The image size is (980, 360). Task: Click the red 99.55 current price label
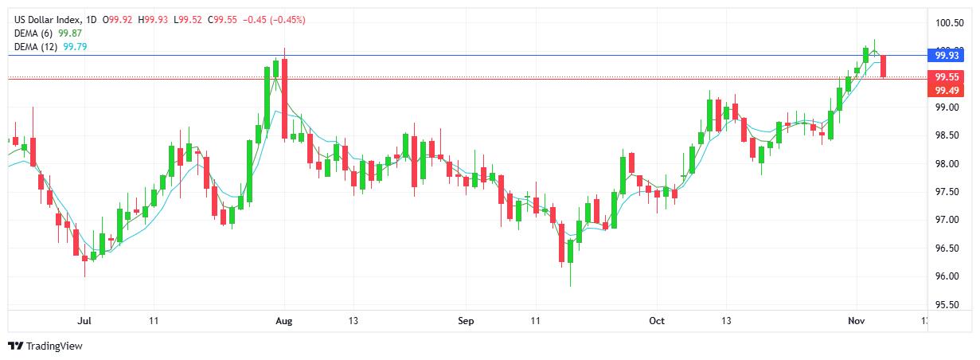(947, 77)
